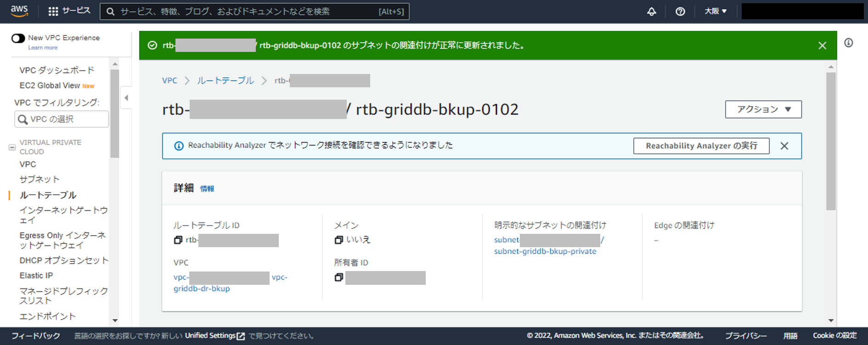Open インターネットゲートウェイ in the sidebar
Viewport: 868px width, 345px height.
[x=63, y=215]
